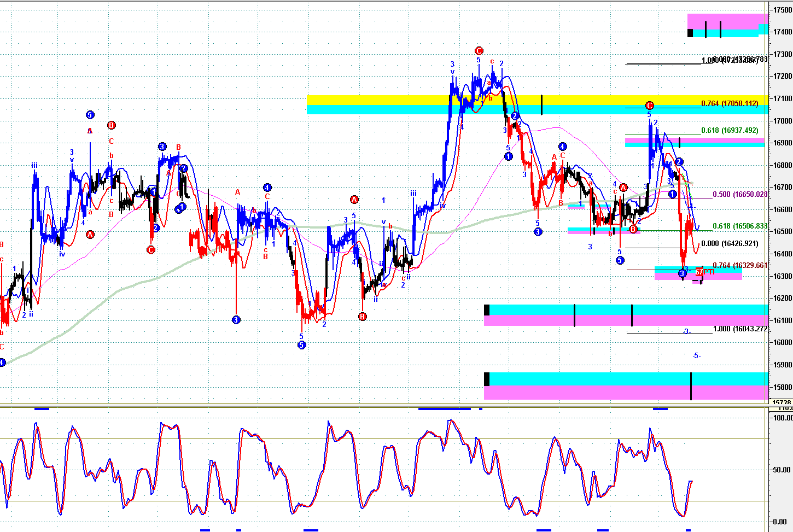
Task: Select the projected -5- wave label
Action: pos(696,356)
